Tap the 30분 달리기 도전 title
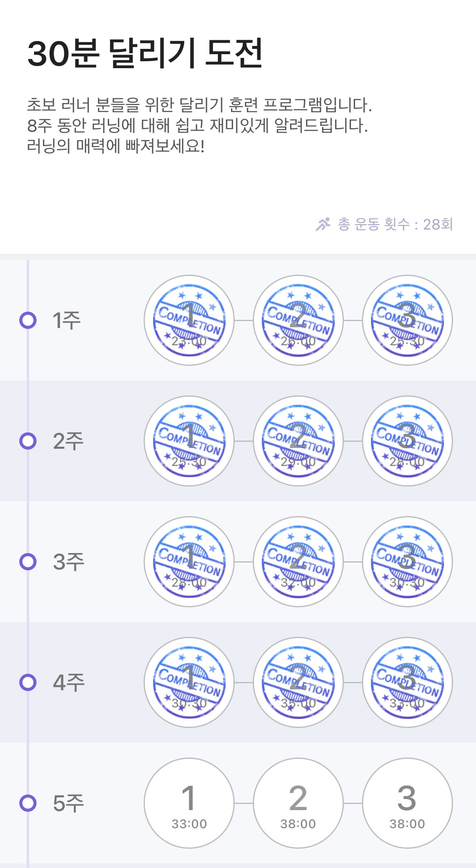The image size is (476, 868). pyautogui.click(x=145, y=53)
